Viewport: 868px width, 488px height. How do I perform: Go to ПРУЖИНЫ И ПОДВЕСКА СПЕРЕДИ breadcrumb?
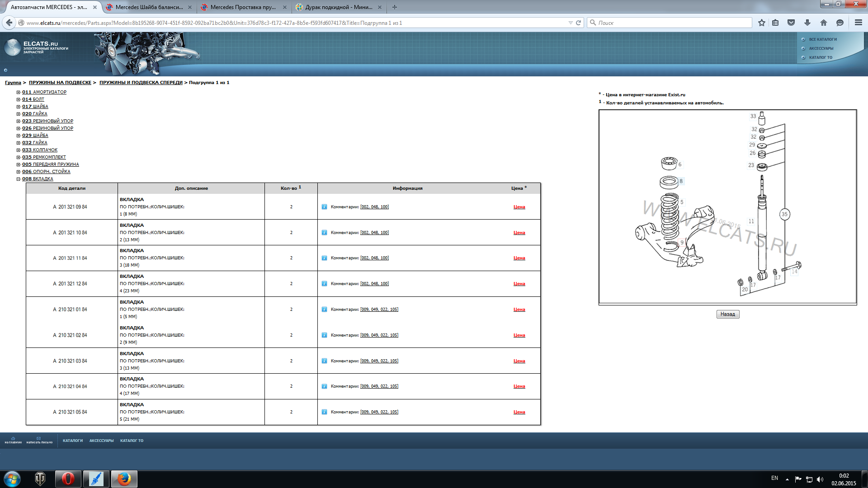pos(141,83)
